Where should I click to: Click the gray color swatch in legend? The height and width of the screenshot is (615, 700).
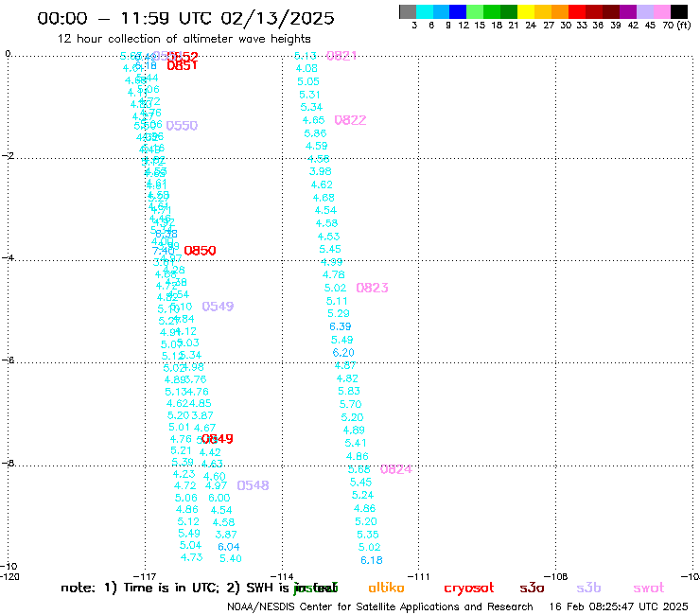(x=408, y=11)
